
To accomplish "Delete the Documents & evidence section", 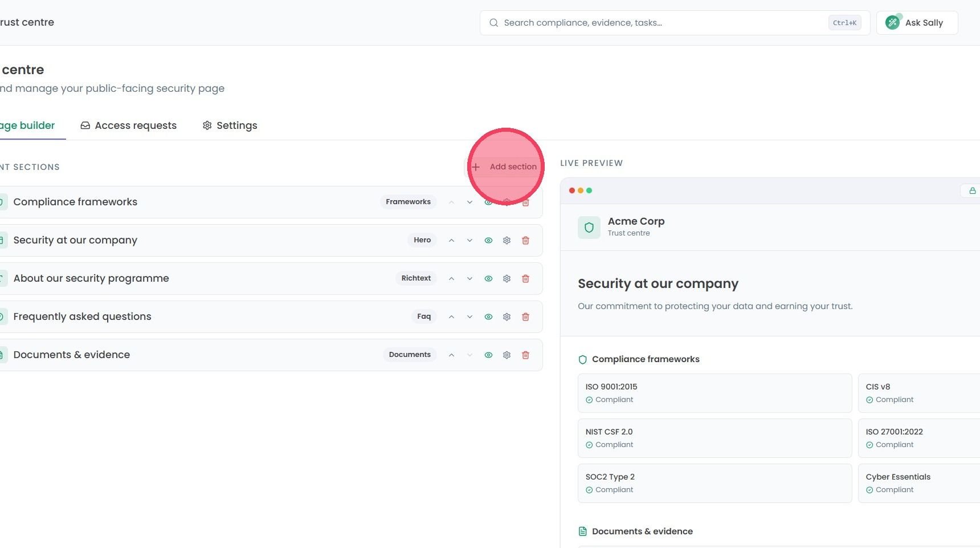I will coord(525,355).
